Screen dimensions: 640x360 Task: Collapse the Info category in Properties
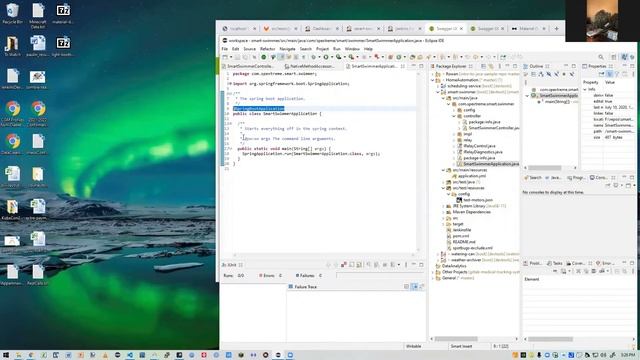(585, 89)
